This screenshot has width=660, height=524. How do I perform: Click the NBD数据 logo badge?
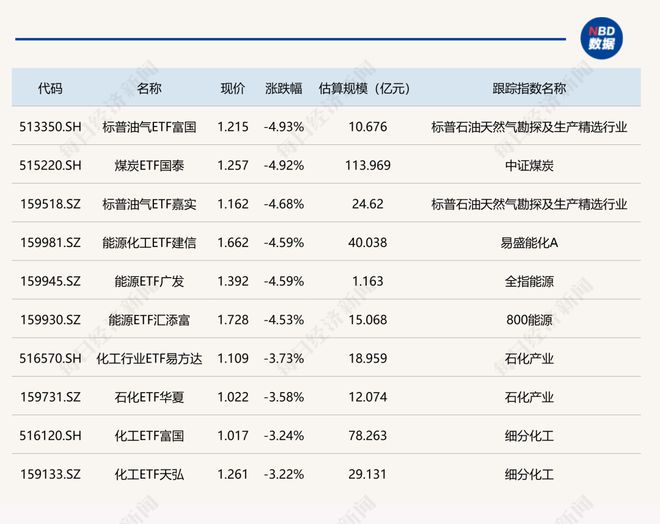pos(601,38)
